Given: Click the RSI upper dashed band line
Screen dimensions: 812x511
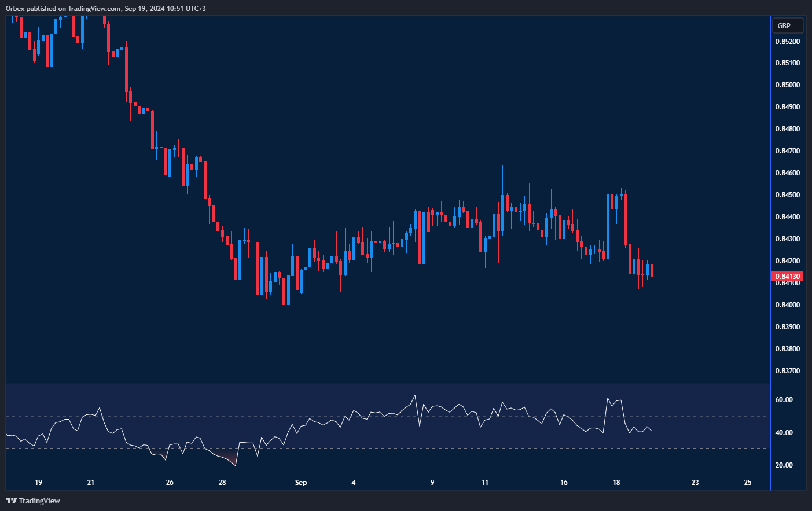Looking at the screenshot, I should click(x=388, y=384).
